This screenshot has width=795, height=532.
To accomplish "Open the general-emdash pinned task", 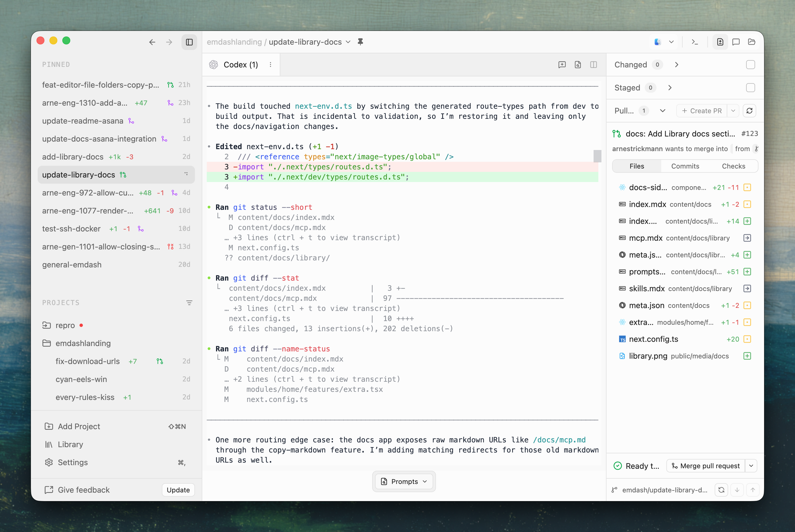I will [x=116, y=265].
